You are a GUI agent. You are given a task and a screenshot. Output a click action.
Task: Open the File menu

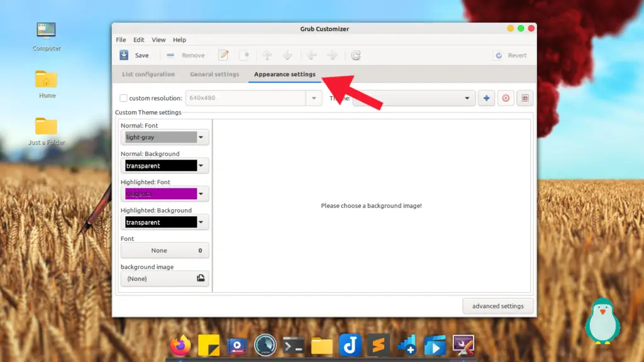121,40
